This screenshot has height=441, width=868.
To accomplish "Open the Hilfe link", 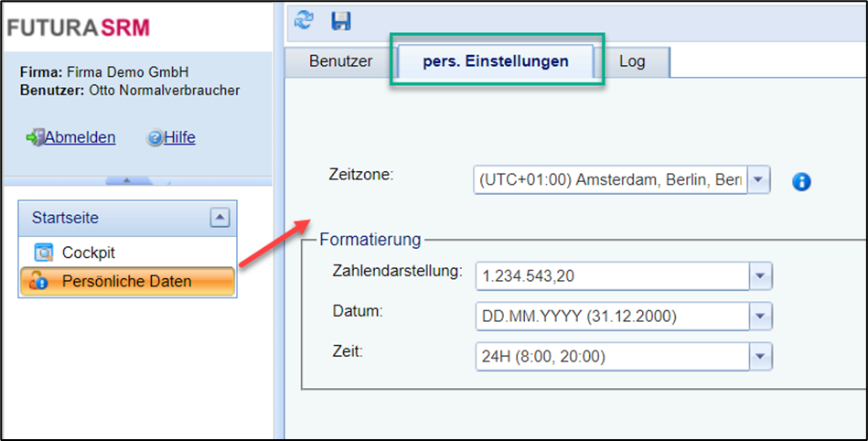I will coord(179,138).
